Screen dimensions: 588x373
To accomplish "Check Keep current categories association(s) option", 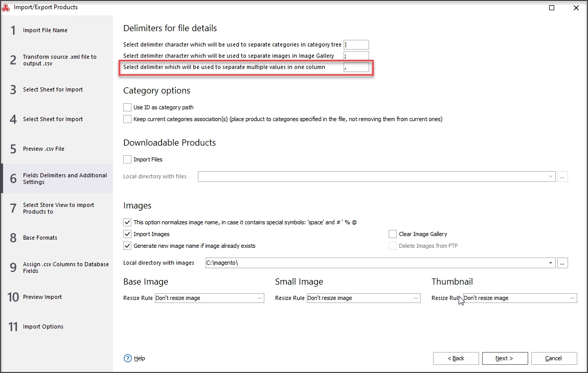I will (127, 119).
